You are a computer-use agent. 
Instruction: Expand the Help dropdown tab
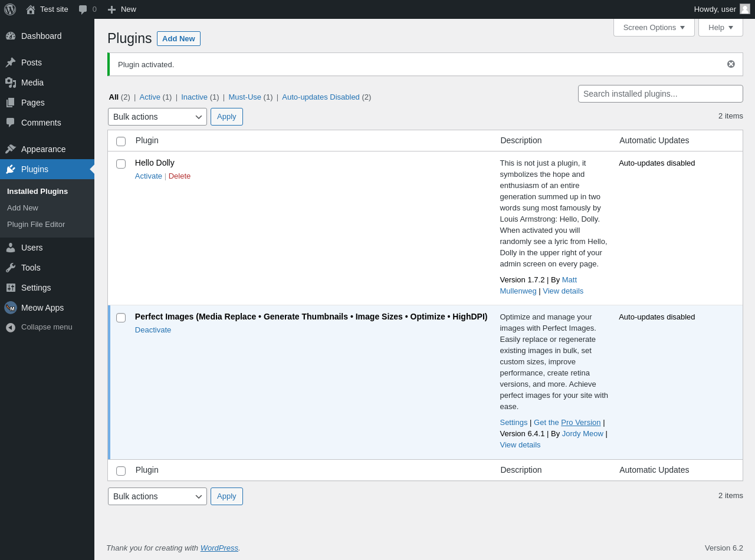pos(720,27)
